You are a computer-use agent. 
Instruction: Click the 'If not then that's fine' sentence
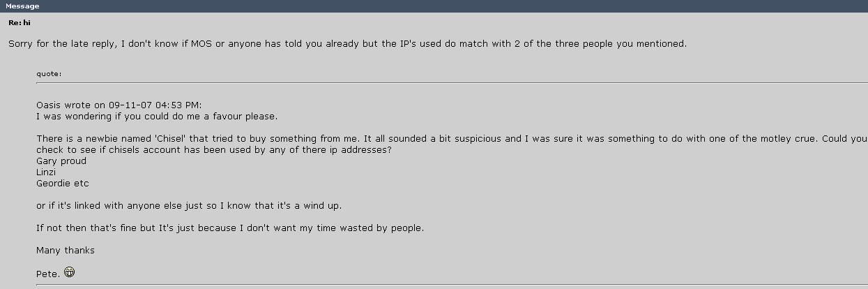pos(229,228)
